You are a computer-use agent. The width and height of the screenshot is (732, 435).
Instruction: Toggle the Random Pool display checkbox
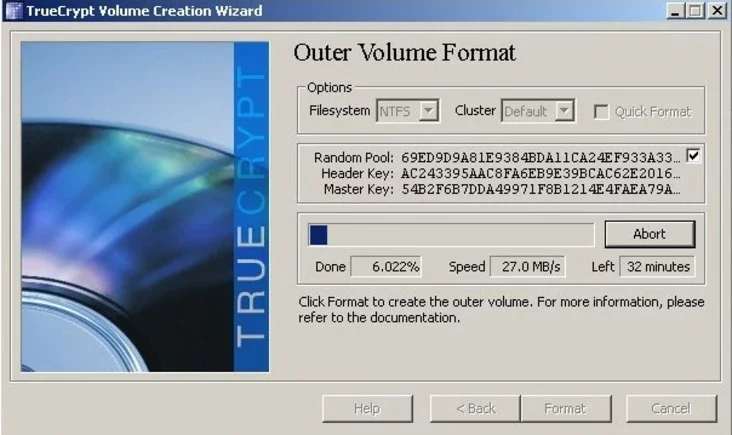(x=694, y=156)
